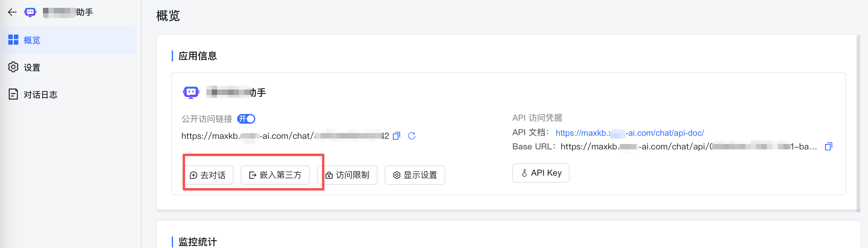Open the 概览 menu item

68,40
